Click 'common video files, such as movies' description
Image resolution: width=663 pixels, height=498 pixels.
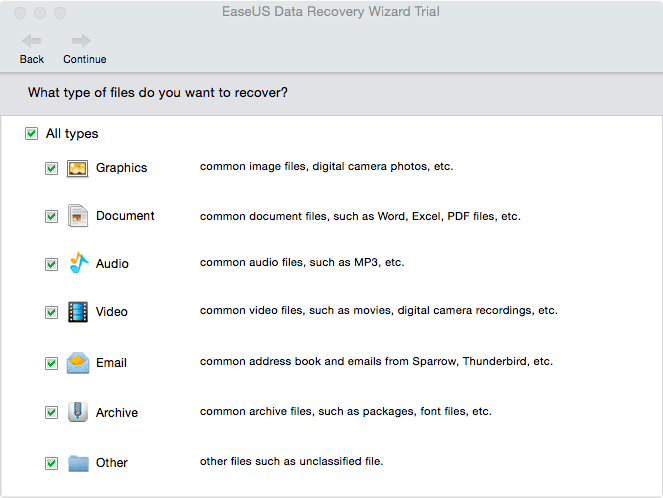click(379, 311)
